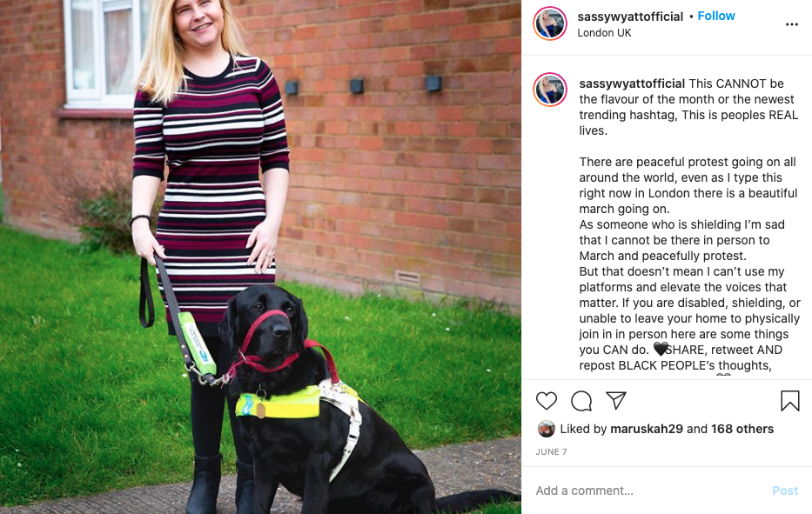This screenshot has width=812, height=514.
Task: Click the caption text about peaceful protest
Action: [688, 185]
